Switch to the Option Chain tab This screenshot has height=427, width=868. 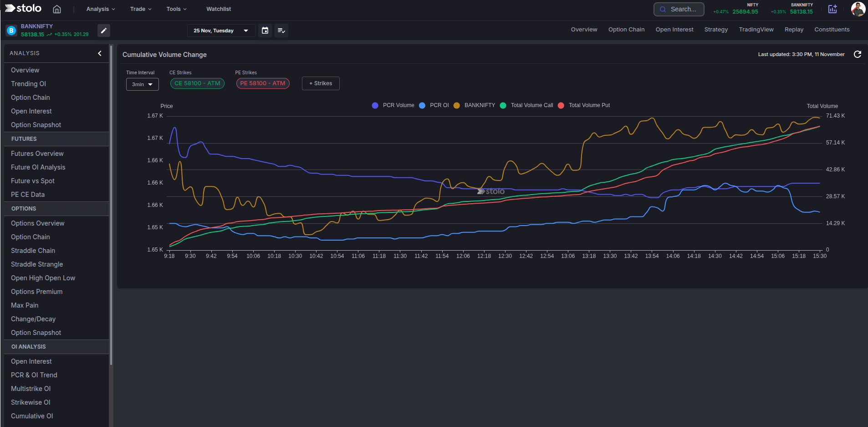[x=626, y=29]
